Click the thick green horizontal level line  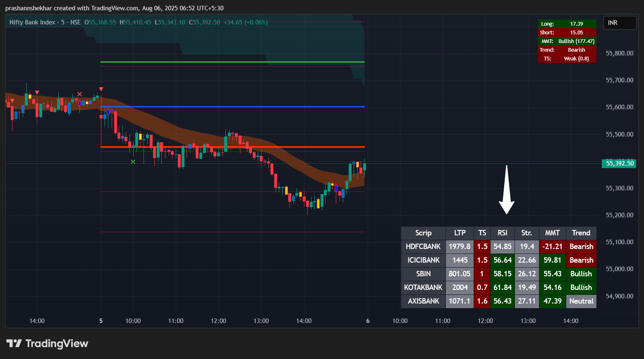click(232, 62)
